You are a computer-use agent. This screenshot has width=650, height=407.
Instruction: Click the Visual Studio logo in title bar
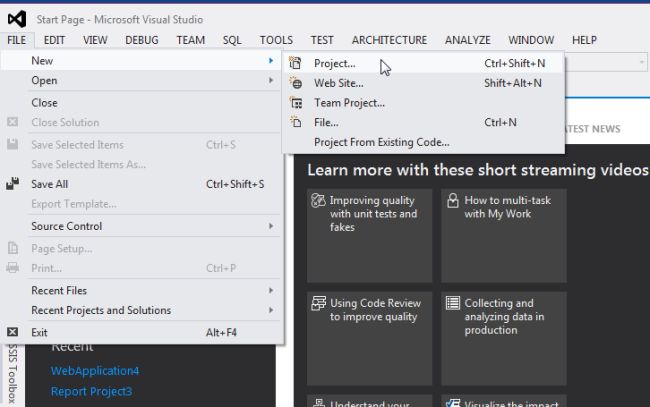point(17,19)
